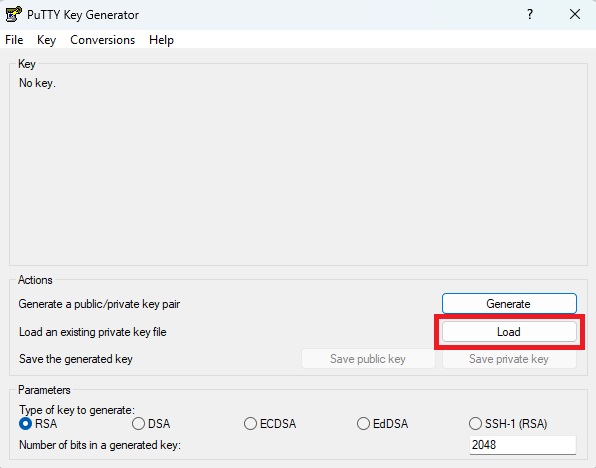Open the Conversions menu
The image size is (596, 468).
click(103, 40)
